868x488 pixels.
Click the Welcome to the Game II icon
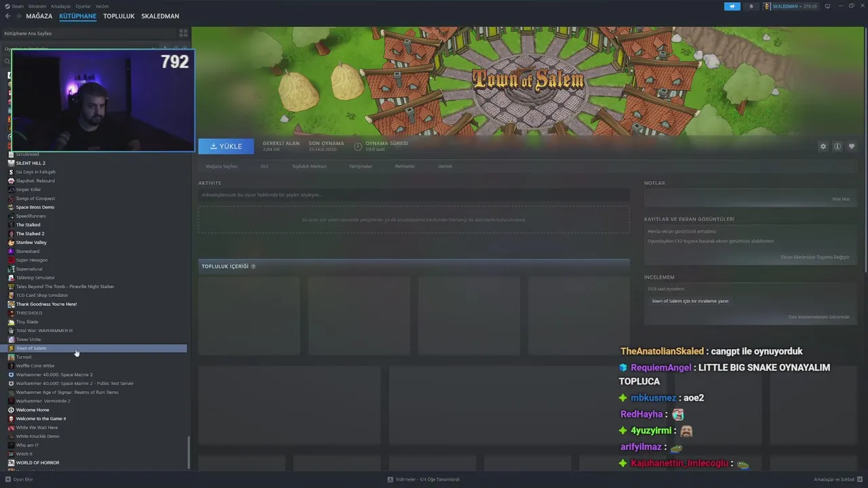pos(11,419)
